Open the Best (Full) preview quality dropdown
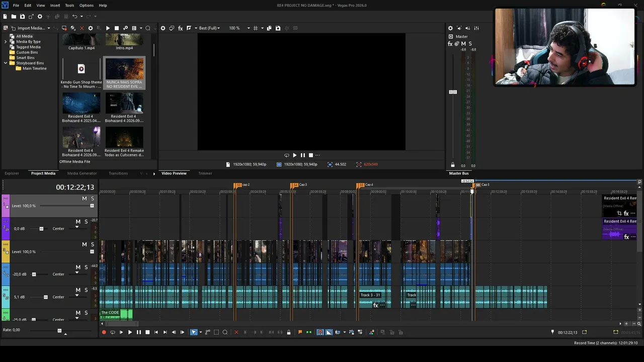The image size is (644, 362). 209,28
